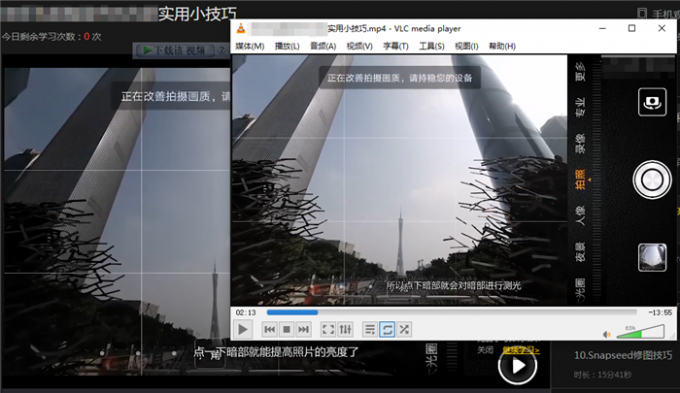This screenshot has height=393, width=680.
Task: Select the 更多 camera mode
Action: 580,72
